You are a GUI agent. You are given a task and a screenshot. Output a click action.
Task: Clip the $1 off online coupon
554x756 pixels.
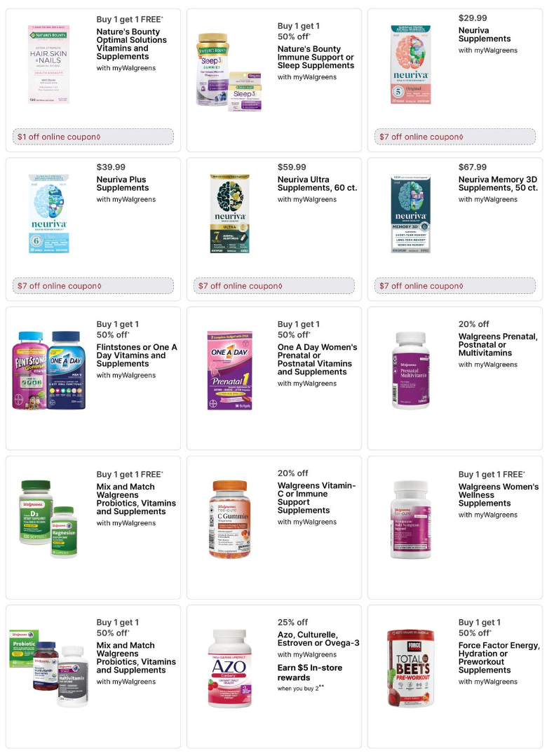tap(93, 137)
